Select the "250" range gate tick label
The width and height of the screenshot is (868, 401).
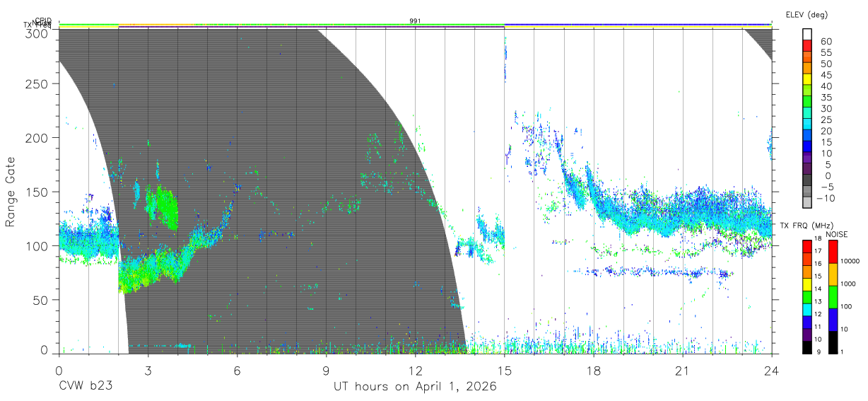tap(37, 84)
